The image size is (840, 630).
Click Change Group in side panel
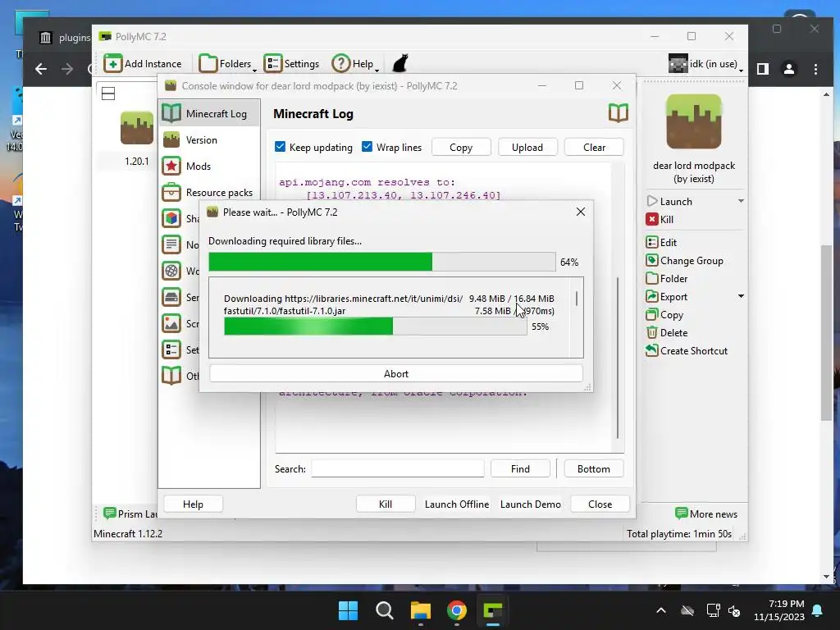[x=685, y=260]
